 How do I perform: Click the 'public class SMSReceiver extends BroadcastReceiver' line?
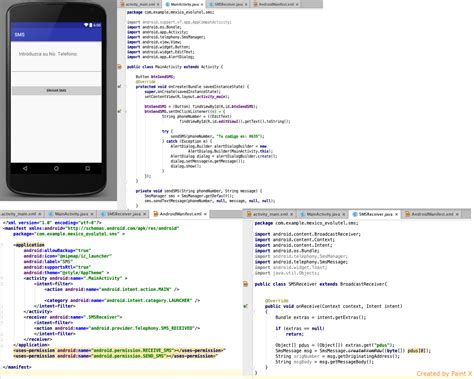coord(321,284)
